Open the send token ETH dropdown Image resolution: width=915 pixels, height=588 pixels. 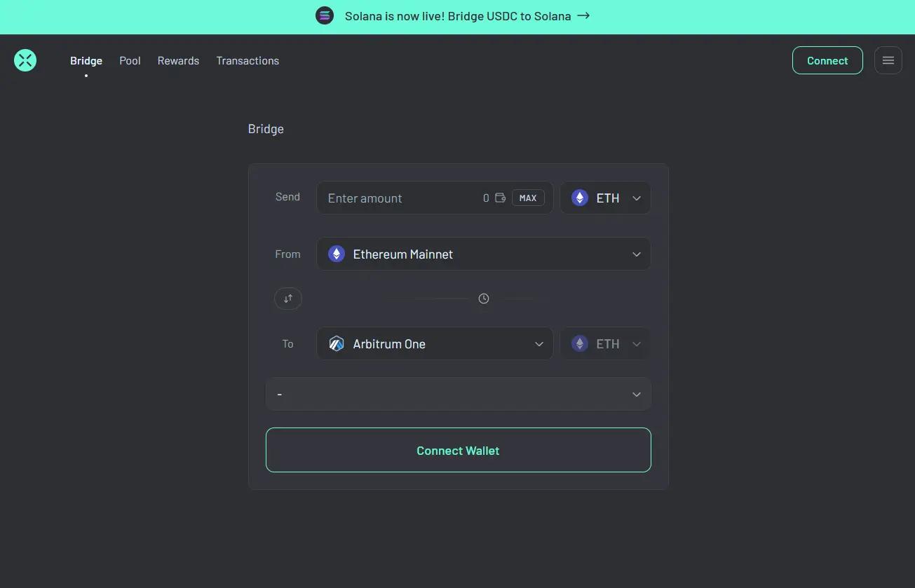pos(605,198)
